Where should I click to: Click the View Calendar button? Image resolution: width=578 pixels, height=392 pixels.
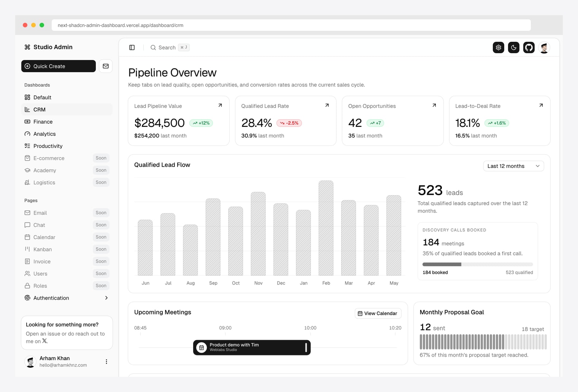[x=378, y=313]
